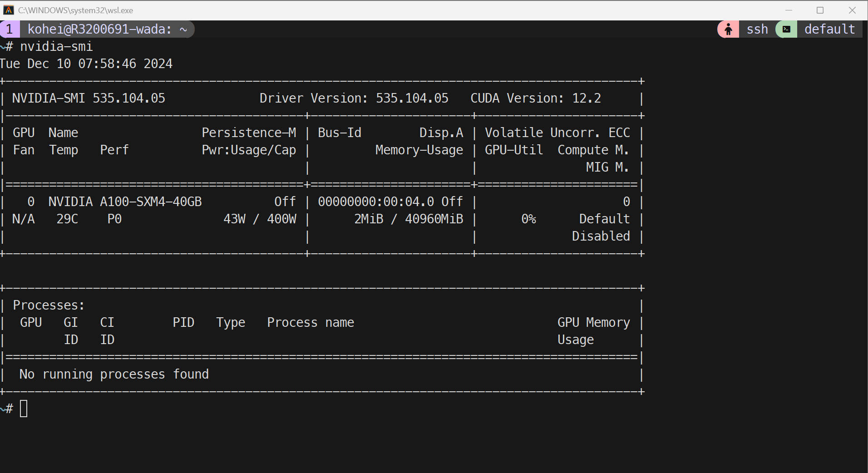Viewport: 868px width, 473px height.
Task: Click the Default compute mode value
Action: pos(604,219)
